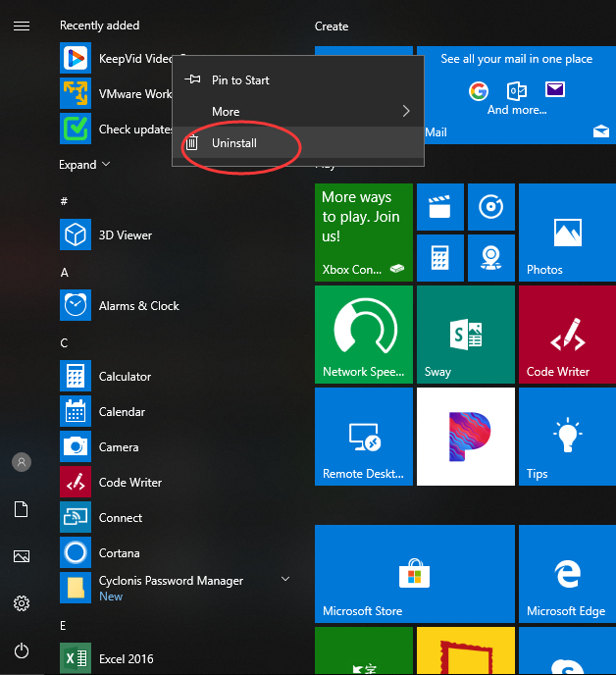
Task: Click the letter A section header
Action: (64, 272)
